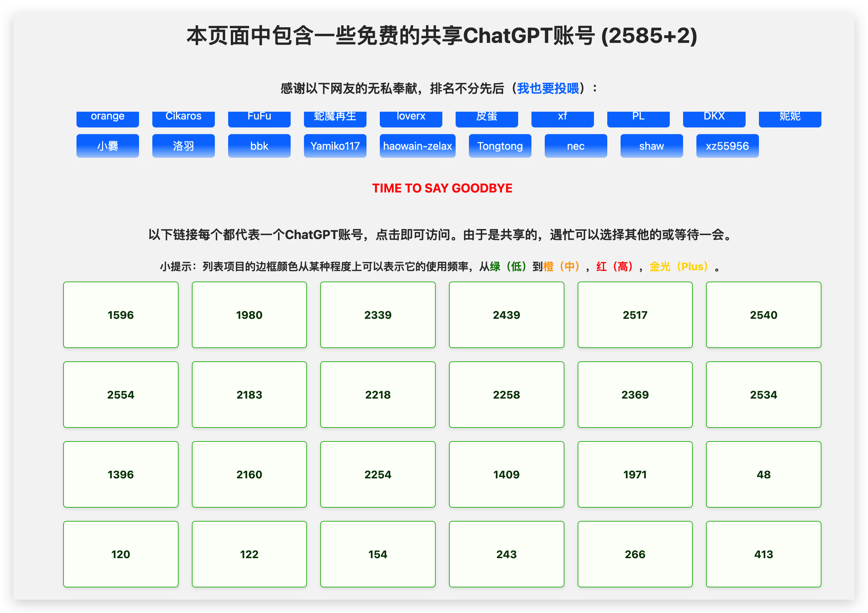
Task: Select the 洛羽 contributor badge
Action: tap(183, 146)
